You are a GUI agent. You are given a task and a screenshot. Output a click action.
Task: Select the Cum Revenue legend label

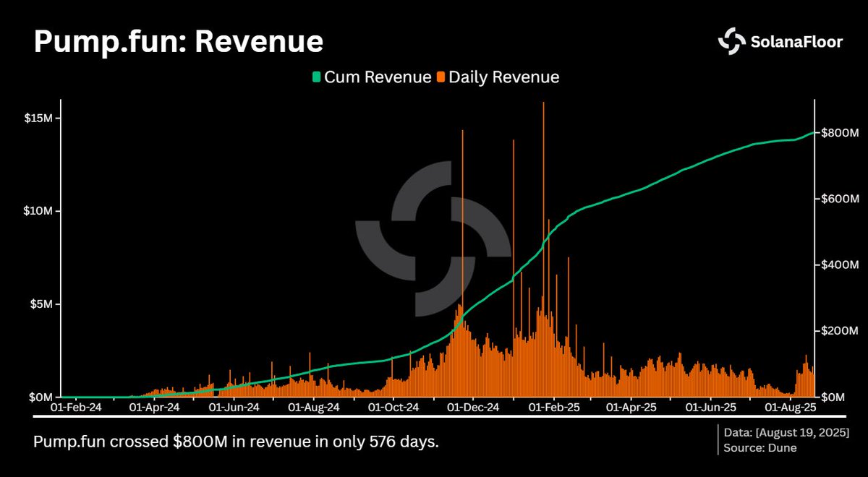click(x=376, y=77)
